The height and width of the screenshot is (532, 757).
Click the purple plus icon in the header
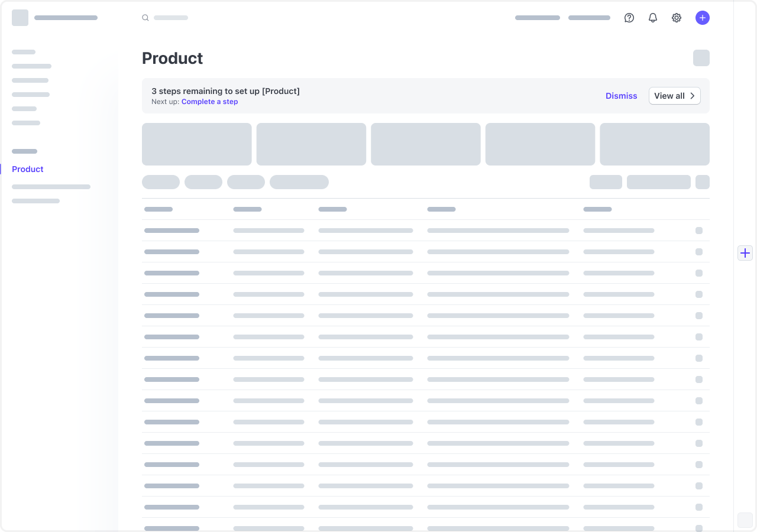click(702, 18)
